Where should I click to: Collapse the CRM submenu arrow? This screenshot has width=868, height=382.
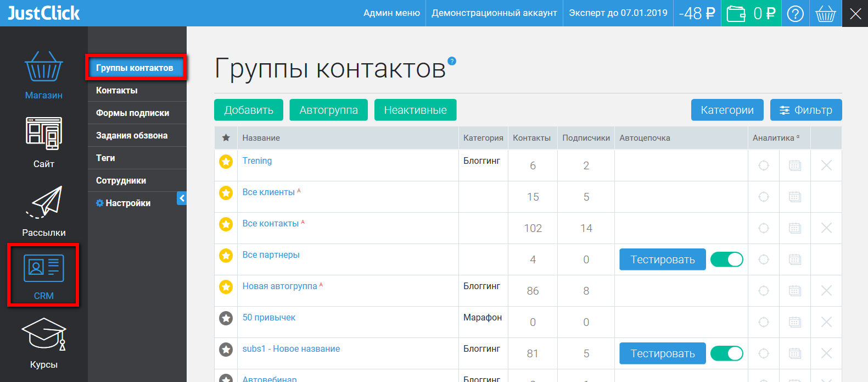pyautogui.click(x=182, y=198)
